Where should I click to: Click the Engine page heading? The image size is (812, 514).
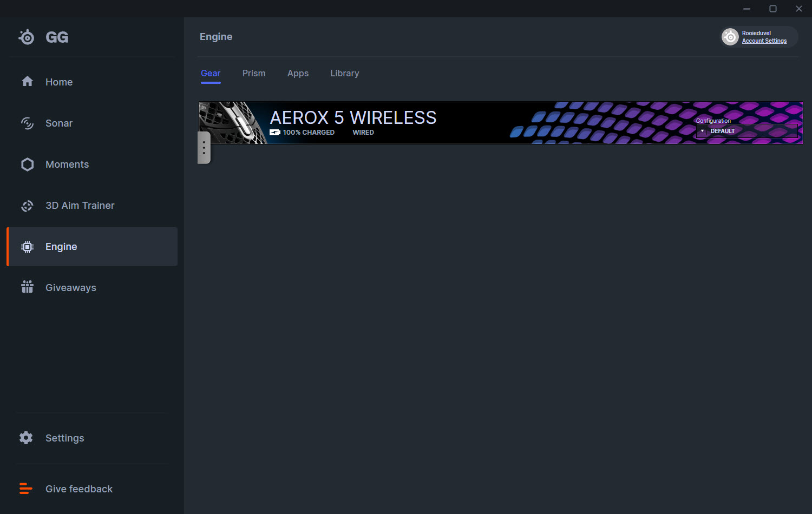coord(216,37)
